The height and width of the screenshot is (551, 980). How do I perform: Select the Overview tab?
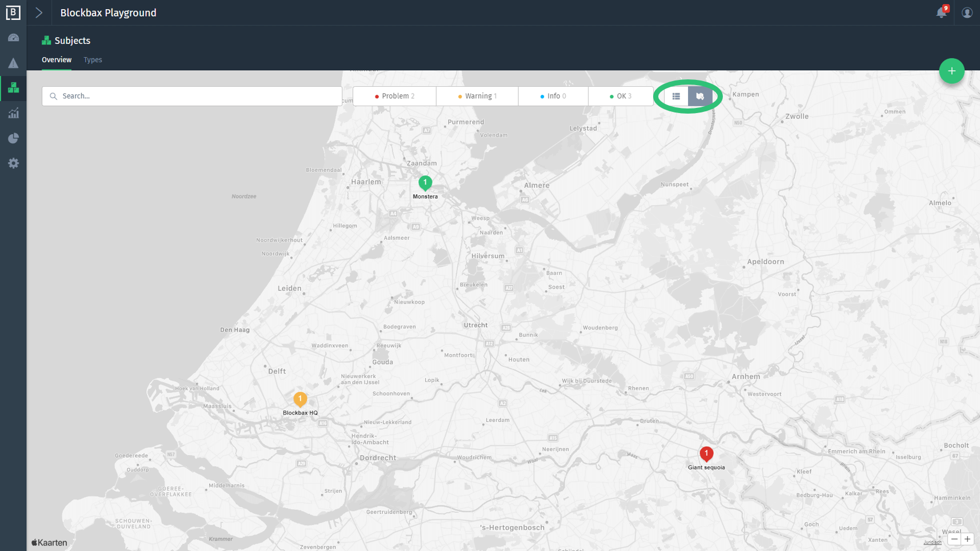[x=57, y=60]
